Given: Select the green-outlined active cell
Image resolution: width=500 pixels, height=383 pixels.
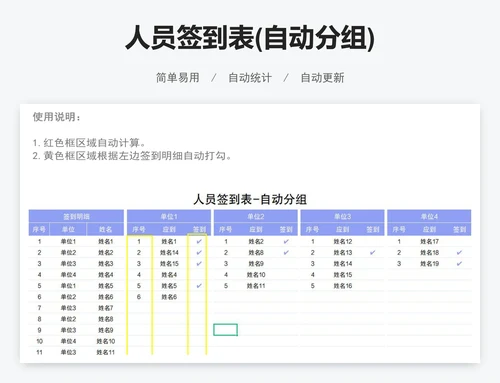Looking at the screenshot, I should (226, 330).
